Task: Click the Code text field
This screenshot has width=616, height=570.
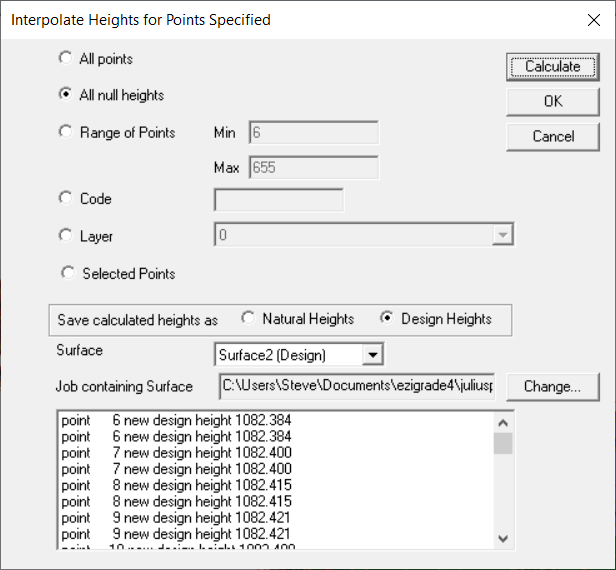Action: pyautogui.click(x=279, y=199)
